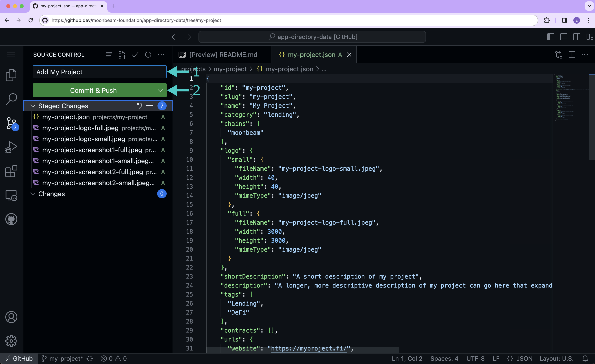Click the Settings gear icon in sidebar

[12, 340]
